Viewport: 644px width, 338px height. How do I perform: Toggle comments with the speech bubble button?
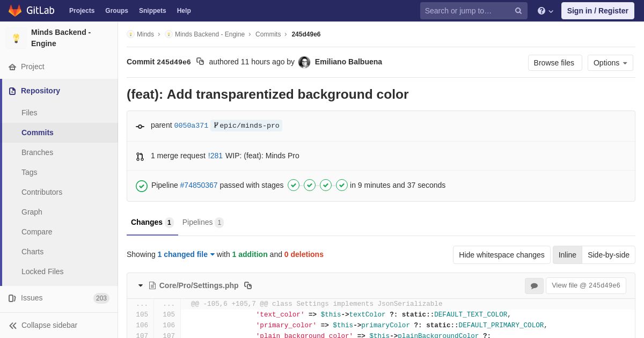point(534,286)
